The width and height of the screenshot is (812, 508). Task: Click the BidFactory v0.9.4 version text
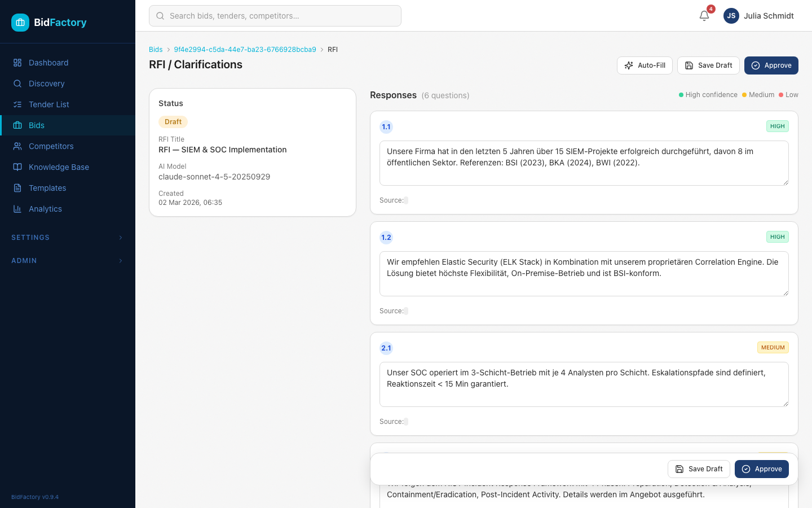point(35,497)
